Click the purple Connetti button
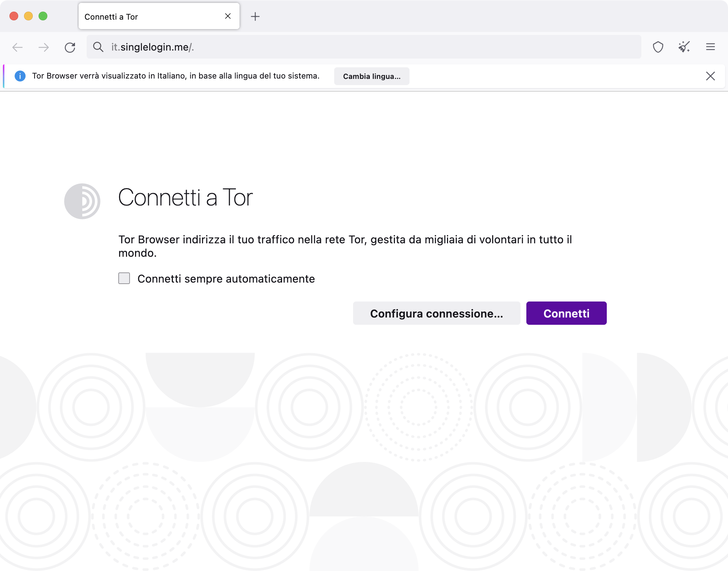This screenshot has width=728, height=571. [x=566, y=313]
